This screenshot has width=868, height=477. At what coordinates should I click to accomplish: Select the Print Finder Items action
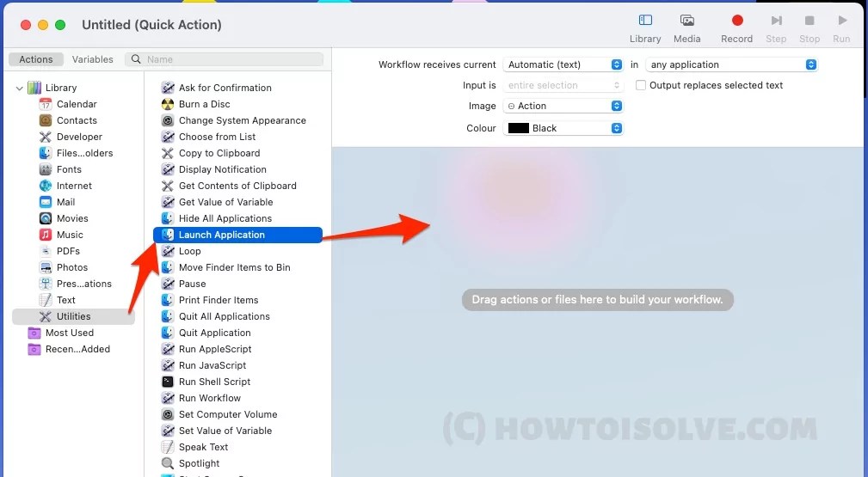pos(219,300)
